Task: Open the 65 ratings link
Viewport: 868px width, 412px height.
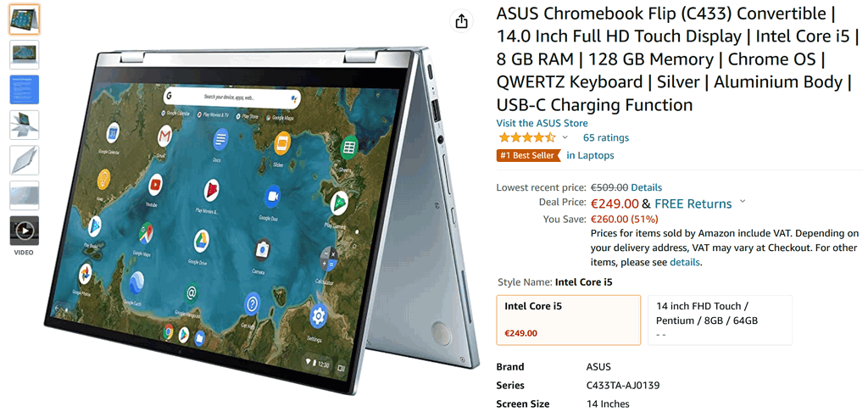Action: (x=605, y=137)
